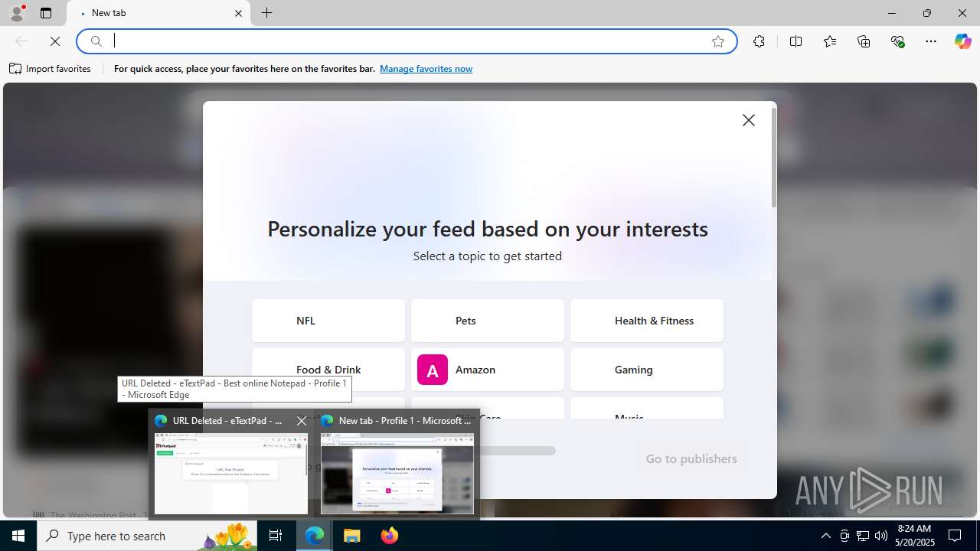Click Go to publishers button

[691, 458]
